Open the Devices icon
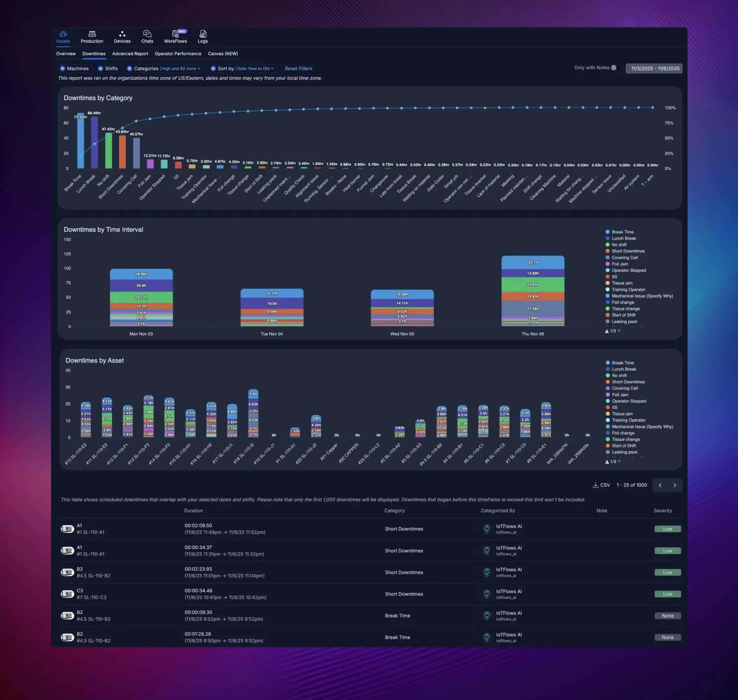The image size is (738, 700). (122, 34)
